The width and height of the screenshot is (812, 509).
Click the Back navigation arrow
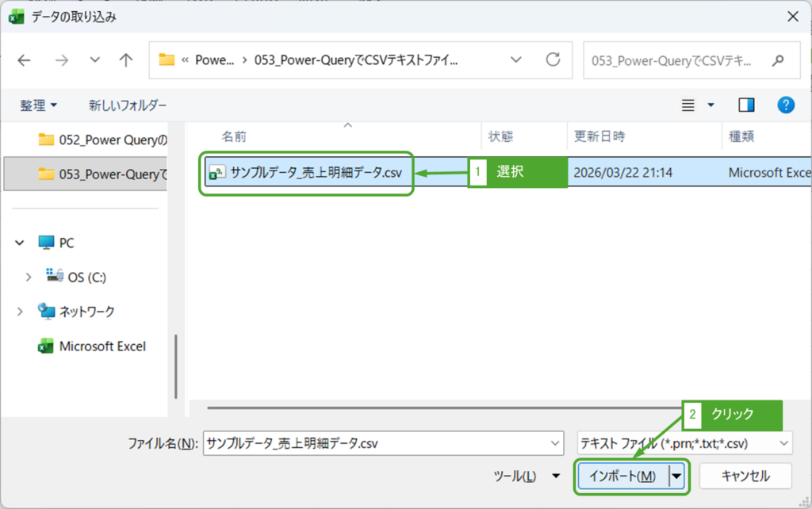[x=24, y=60]
